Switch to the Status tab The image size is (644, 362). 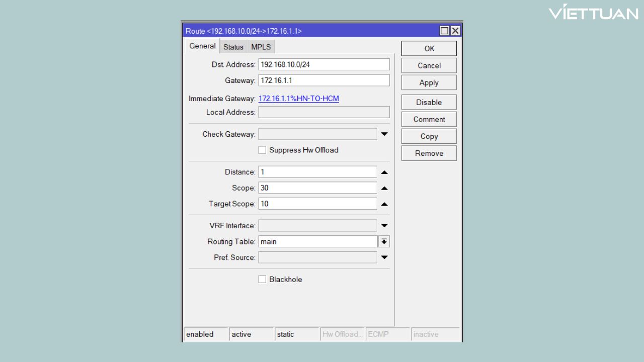pyautogui.click(x=233, y=46)
